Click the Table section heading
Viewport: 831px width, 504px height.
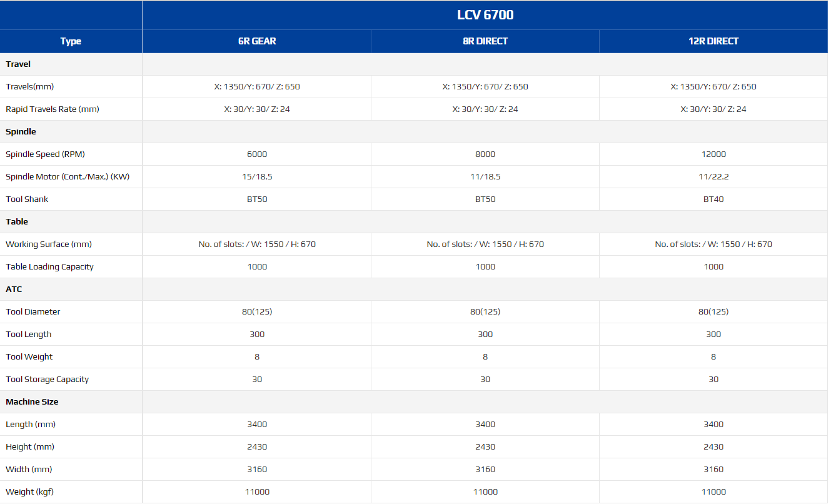click(17, 221)
